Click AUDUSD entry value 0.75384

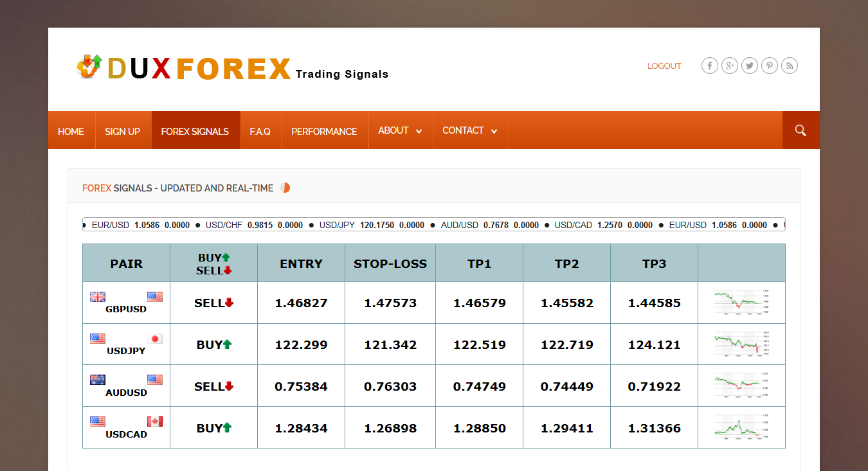point(301,387)
